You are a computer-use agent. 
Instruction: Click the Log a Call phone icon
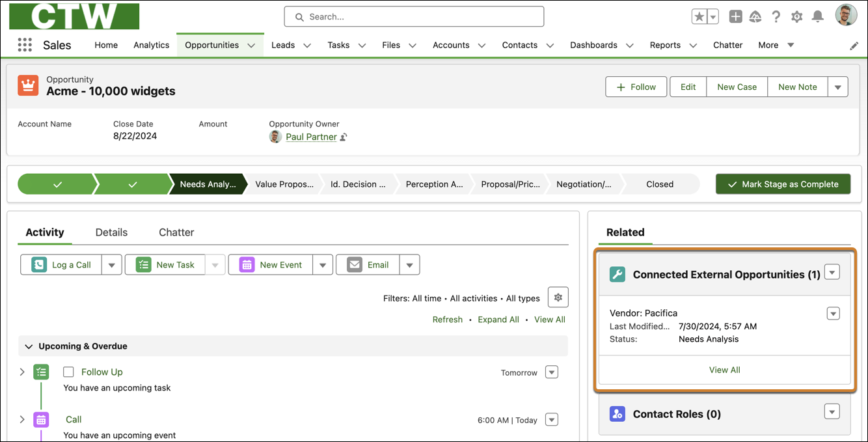[39, 265]
